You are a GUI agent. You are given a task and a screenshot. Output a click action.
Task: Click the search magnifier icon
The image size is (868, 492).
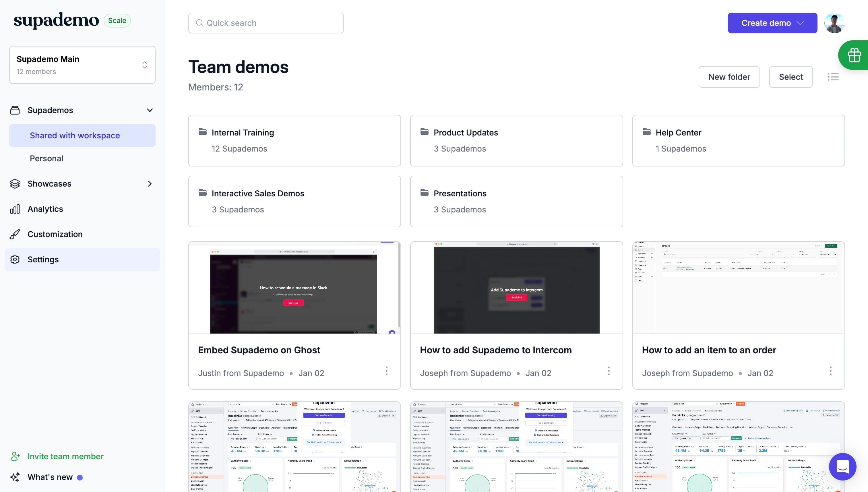click(x=200, y=23)
